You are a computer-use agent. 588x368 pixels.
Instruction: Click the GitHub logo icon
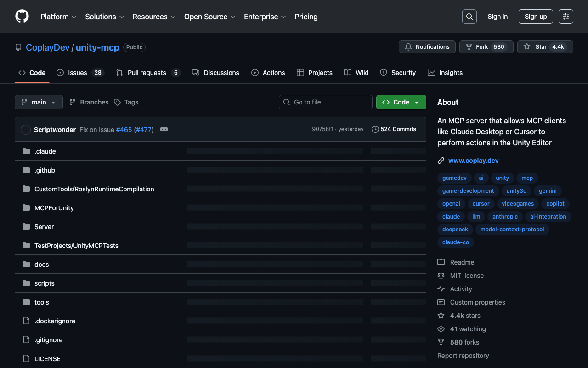pyautogui.click(x=22, y=17)
